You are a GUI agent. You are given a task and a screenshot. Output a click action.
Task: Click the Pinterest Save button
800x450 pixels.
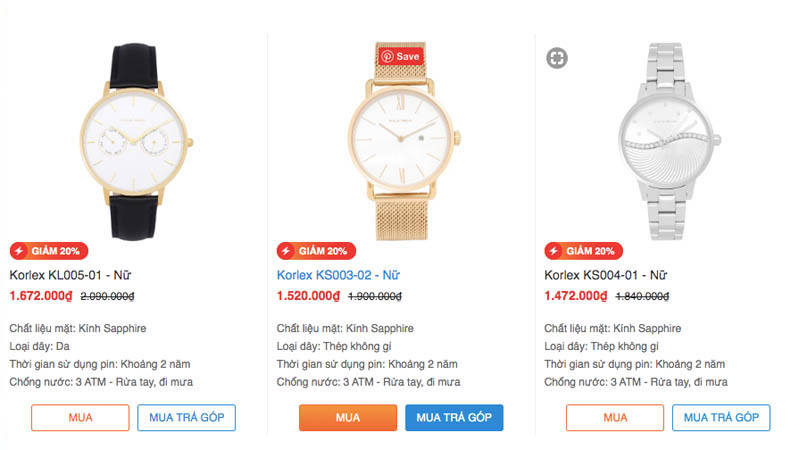click(400, 57)
